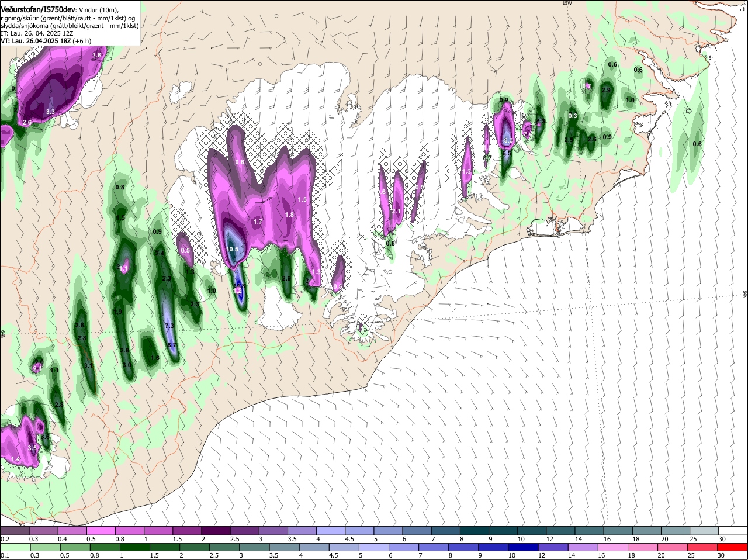Click the 0.2 label in top legend row

5,539
